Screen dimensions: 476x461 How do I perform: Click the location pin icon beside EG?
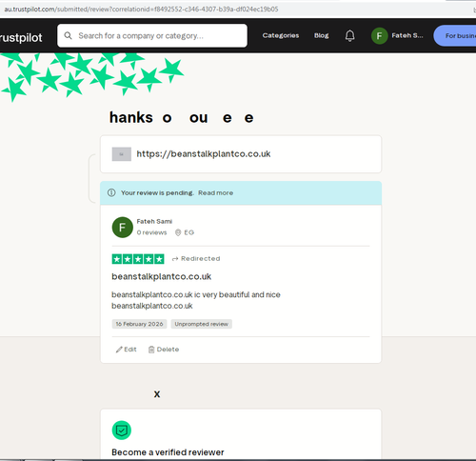coord(178,232)
